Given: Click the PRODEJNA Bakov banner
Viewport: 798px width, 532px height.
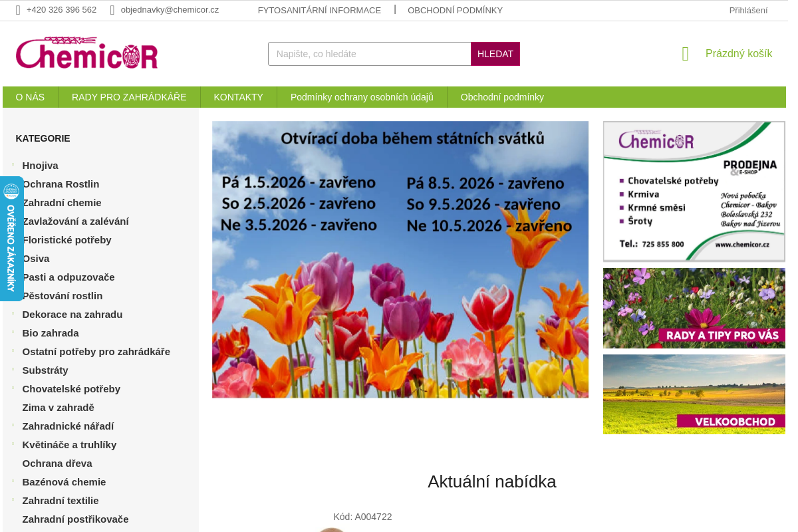Looking at the screenshot, I should [x=694, y=192].
